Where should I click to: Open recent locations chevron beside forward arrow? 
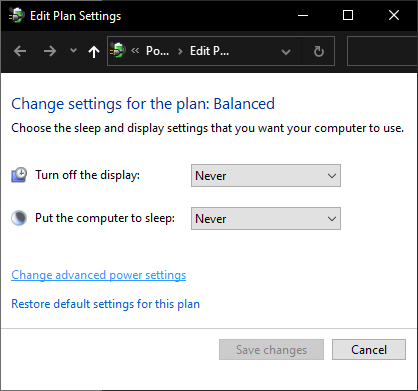73,51
